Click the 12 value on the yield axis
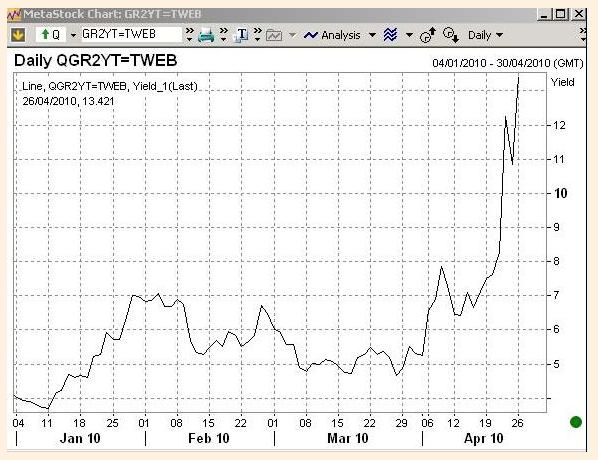The height and width of the screenshot is (460, 598). pyautogui.click(x=559, y=125)
